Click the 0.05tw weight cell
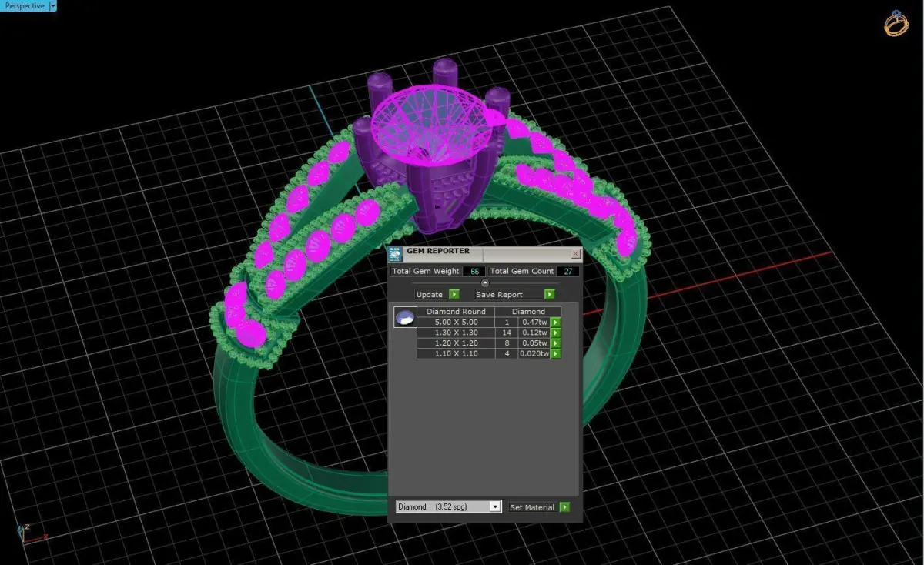This screenshot has height=565, width=924. click(x=534, y=343)
